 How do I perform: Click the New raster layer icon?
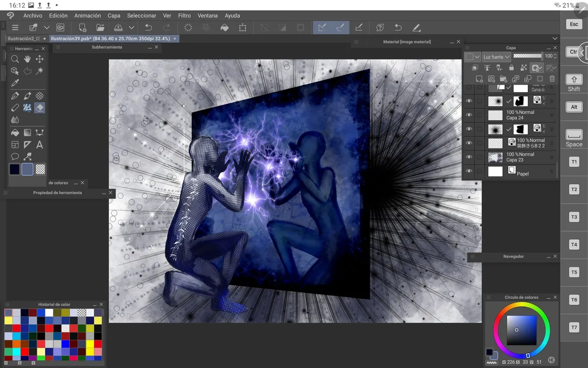pyautogui.click(x=479, y=79)
